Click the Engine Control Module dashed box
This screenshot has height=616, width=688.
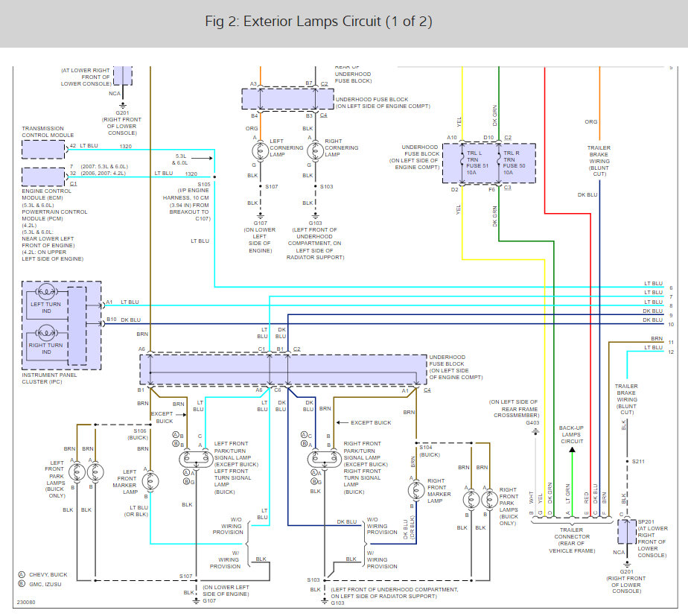tap(43, 177)
